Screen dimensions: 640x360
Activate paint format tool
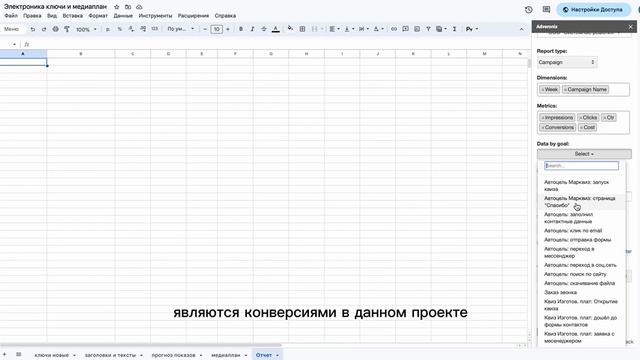point(67,29)
